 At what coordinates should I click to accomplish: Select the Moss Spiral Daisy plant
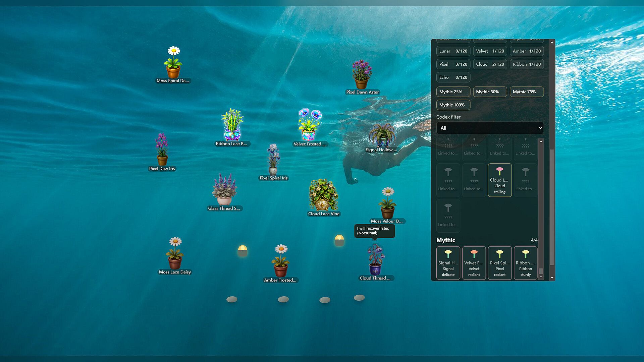[173, 62]
